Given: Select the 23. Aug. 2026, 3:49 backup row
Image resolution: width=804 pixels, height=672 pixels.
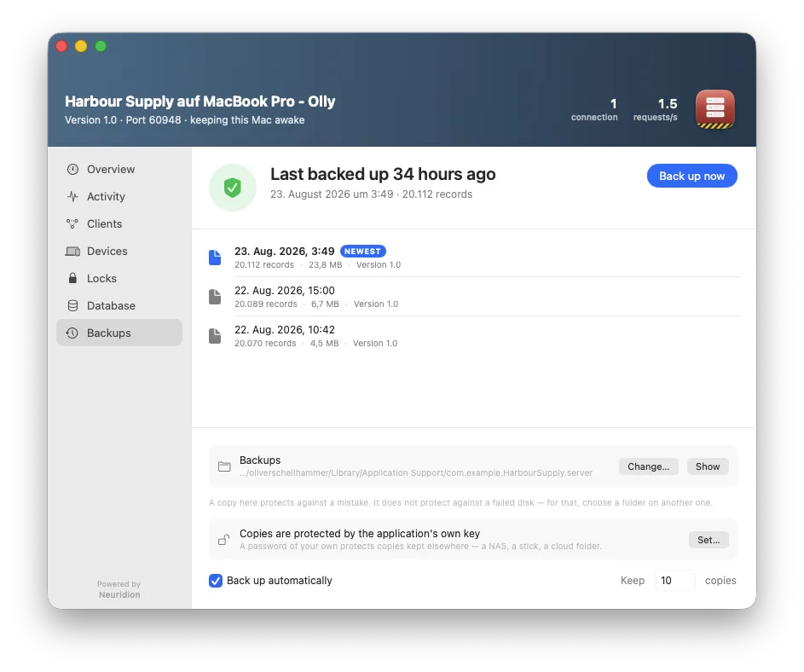Looking at the screenshot, I should coord(474,258).
